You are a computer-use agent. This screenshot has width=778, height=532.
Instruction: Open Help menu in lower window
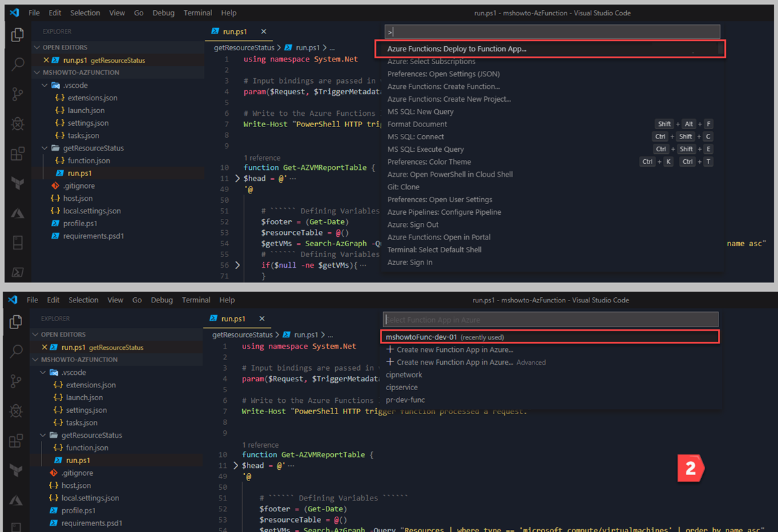[x=227, y=300]
